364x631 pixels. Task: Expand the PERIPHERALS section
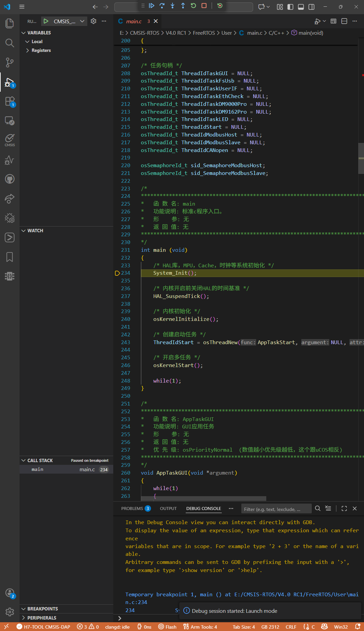pos(41,618)
